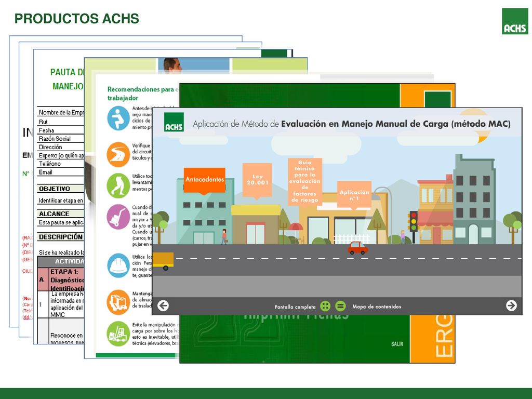532x399 pixels.
Task: Click the Mapa de contenidos label
Action: [x=377, y=307]
